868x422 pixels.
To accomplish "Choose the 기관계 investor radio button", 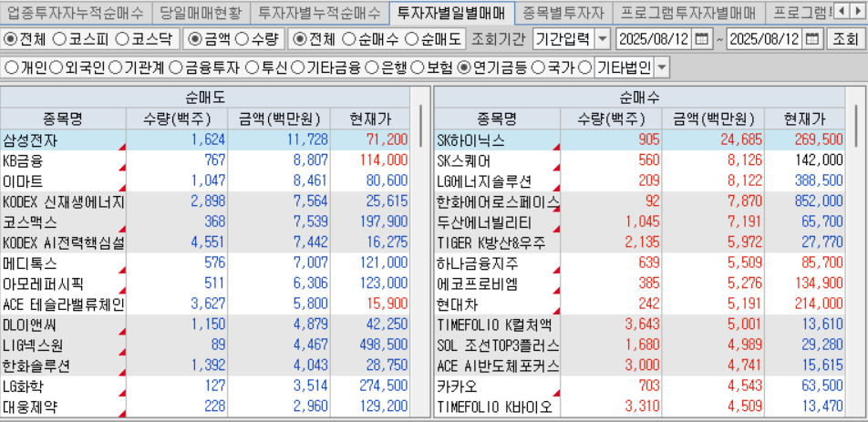I will (115, 68).
